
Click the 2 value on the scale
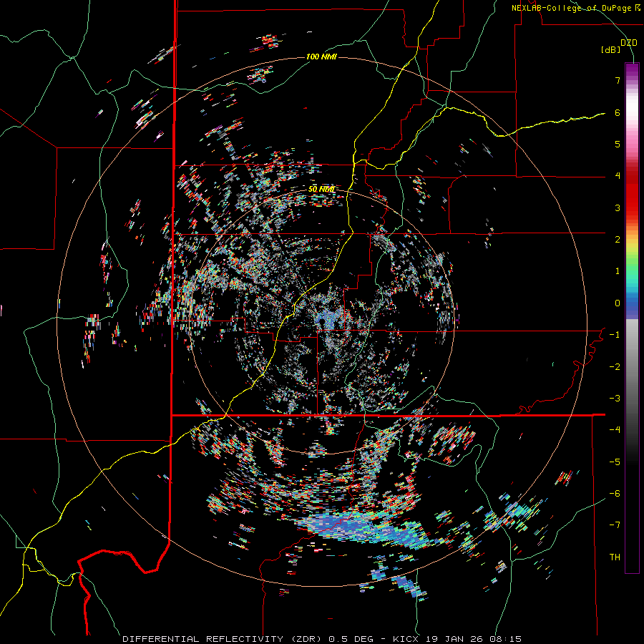618,240
